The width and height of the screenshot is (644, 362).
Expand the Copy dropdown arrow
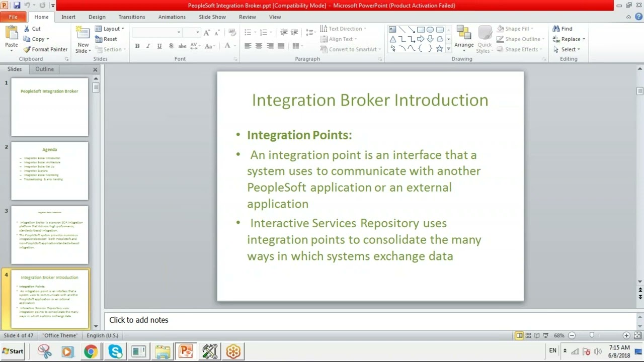[47, 39]
